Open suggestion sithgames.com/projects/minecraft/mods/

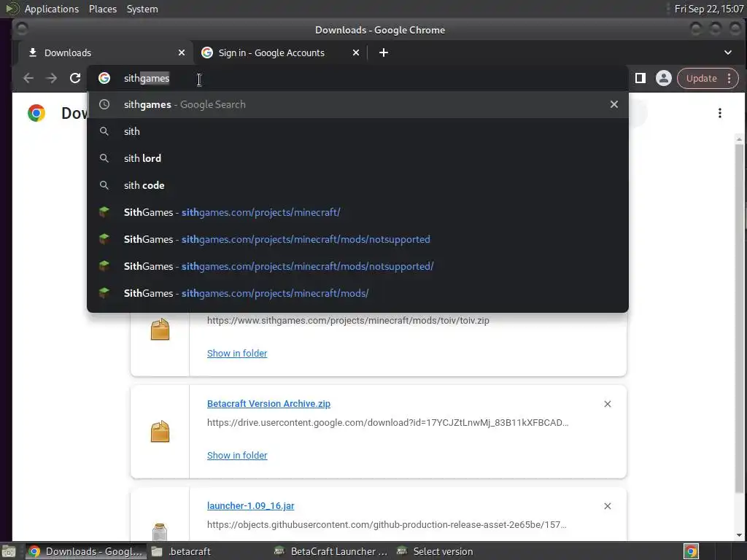tap(357, 293)
